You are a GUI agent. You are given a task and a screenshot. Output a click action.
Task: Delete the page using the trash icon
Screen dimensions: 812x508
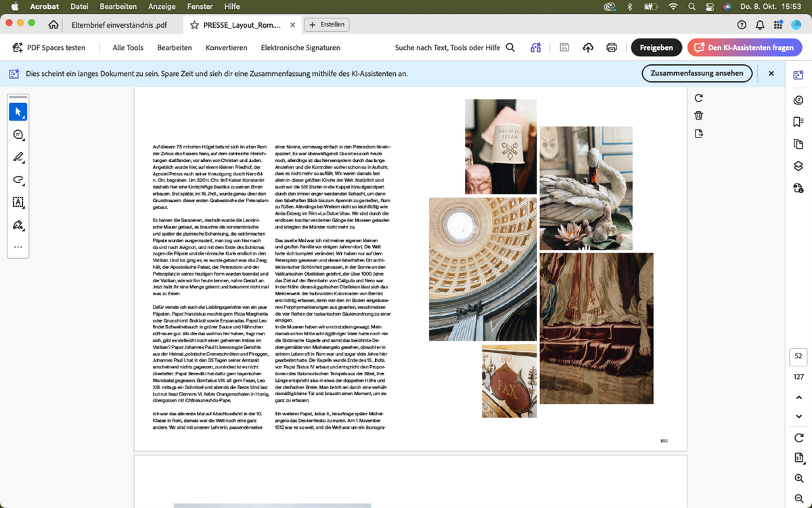[x=699, y=116]
